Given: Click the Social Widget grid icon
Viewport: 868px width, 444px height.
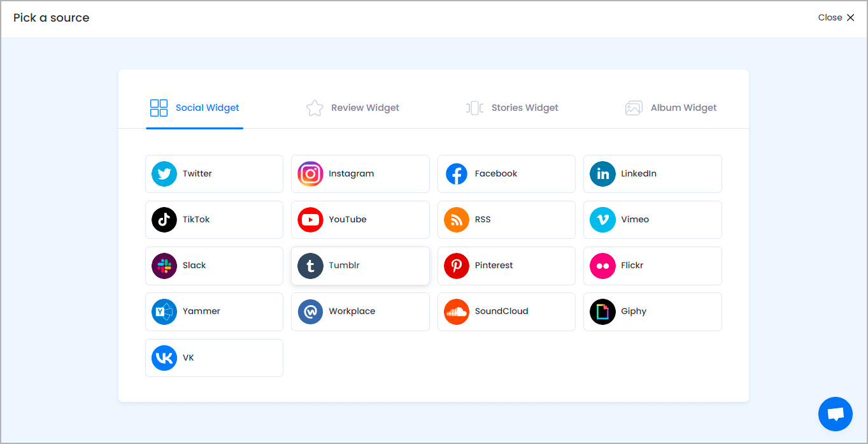Looking at the screenshot, I should pos(159,108).
